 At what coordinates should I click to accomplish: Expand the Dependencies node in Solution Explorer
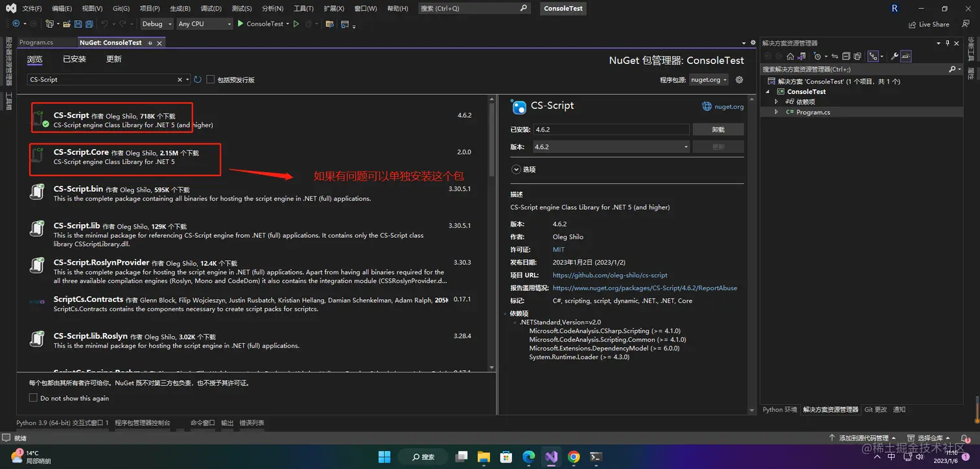(x=776, y=102)
